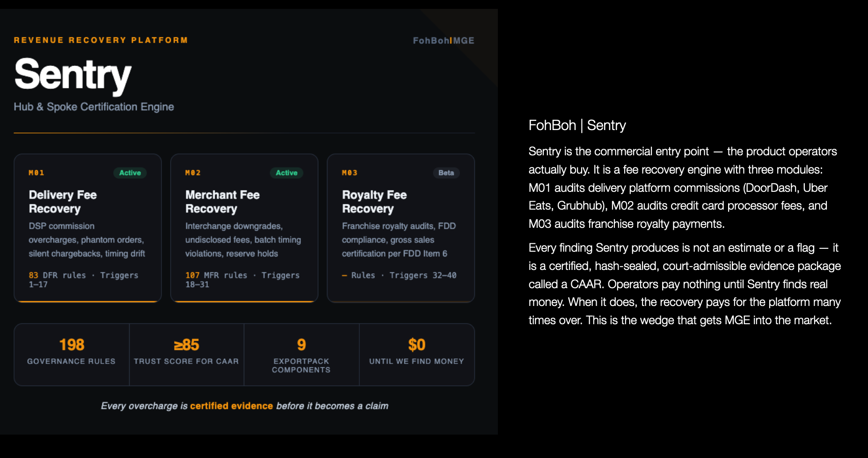
Task: Click the FohBoh|MGE logo text
Action: pyautogui.click(x=443, y=41)
